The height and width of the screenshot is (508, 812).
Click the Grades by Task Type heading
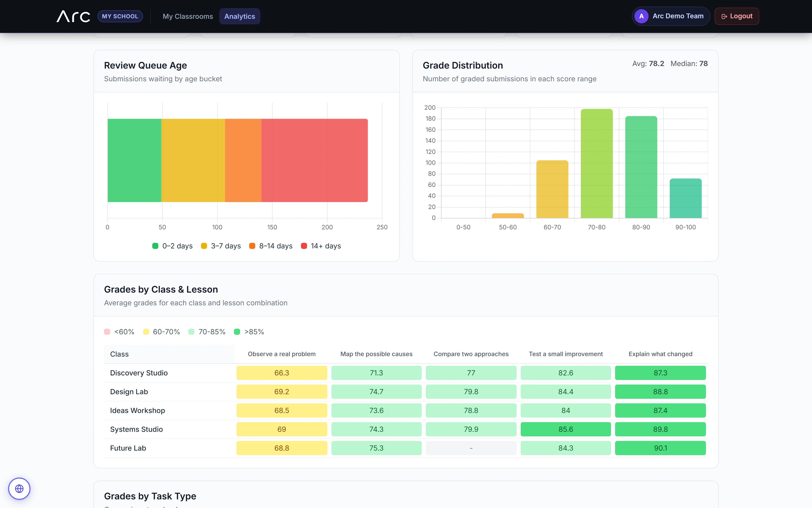(x=150, y=496)
